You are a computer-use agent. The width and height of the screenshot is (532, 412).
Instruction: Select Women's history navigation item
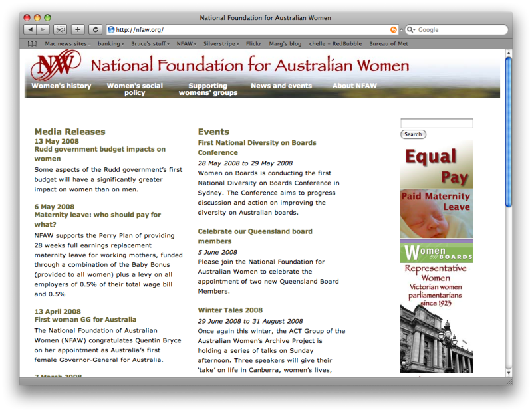(x=61, y=85)
